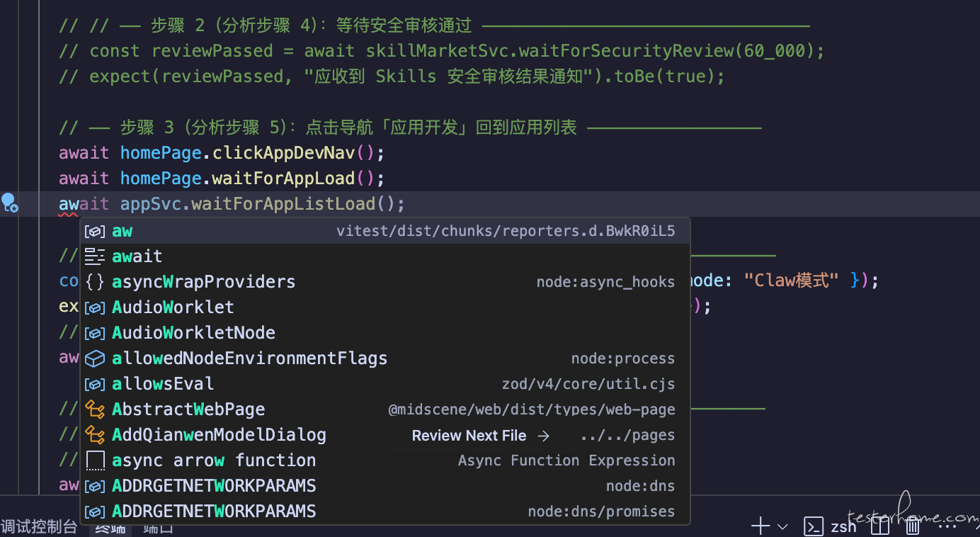
Task: Select ADDRGETNETWORKPARAMS from node:dns/promises
Action: click(x=385, y=511)
